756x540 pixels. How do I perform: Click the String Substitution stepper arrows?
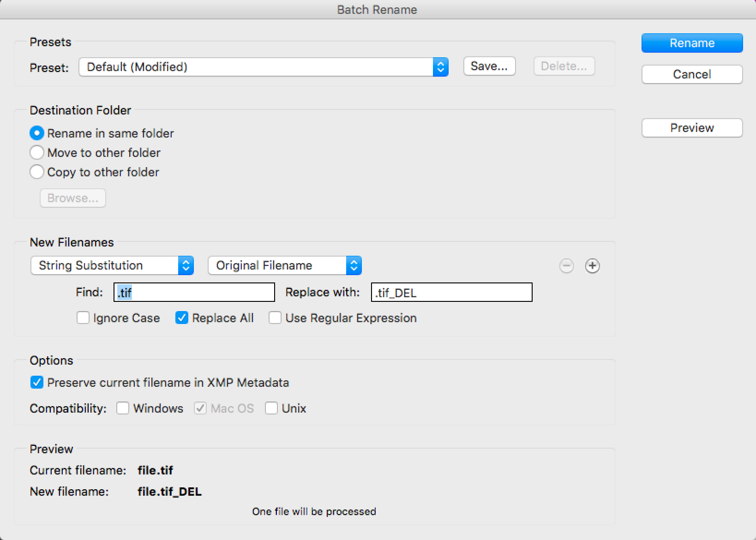pos(186,265)
